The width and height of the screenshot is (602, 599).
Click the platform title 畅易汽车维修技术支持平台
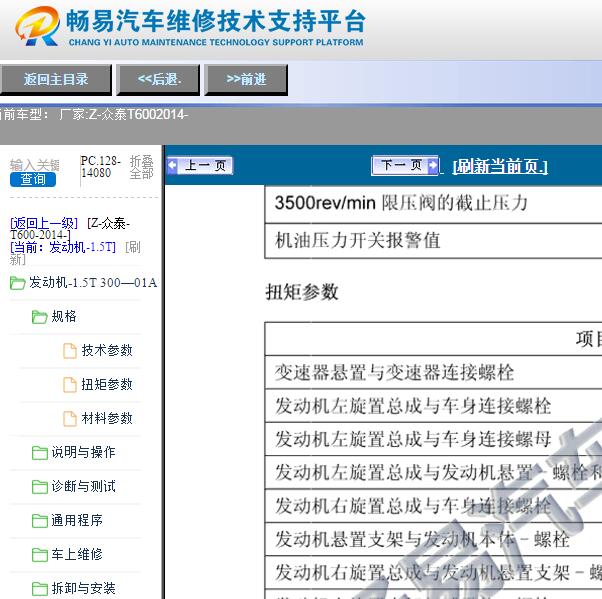(216, 21)
